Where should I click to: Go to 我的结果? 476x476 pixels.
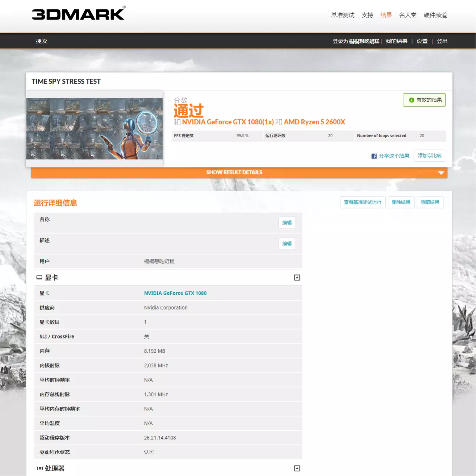pos(396,41)
